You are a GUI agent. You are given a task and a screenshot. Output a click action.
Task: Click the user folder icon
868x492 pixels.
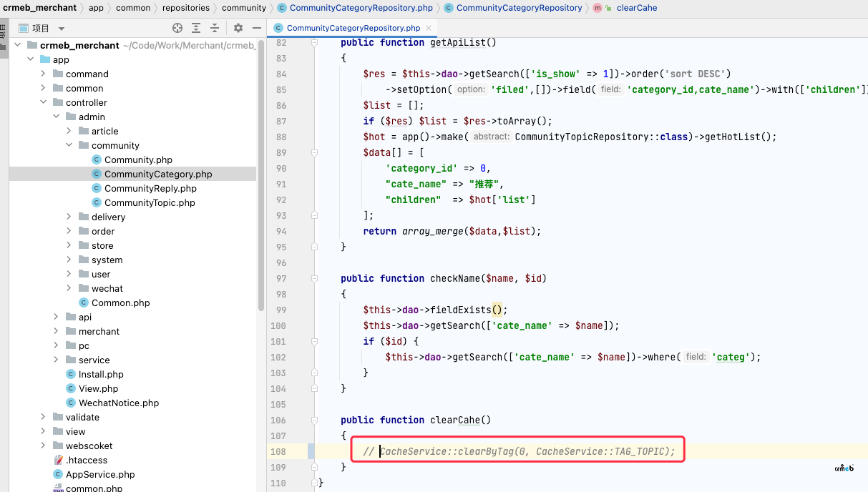(x=84, y=274)
